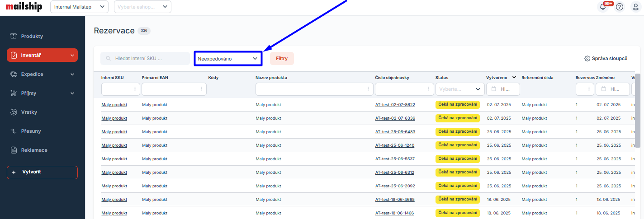
Task: Open the Internal Mailstep organization dropdown
Action: [79, 7]
